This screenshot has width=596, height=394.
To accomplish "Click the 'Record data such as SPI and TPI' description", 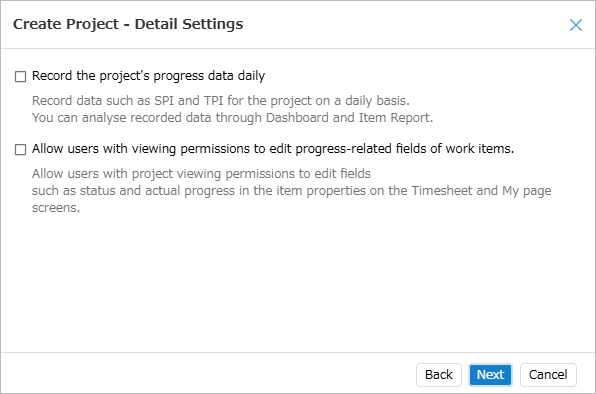I will (220, 101).
